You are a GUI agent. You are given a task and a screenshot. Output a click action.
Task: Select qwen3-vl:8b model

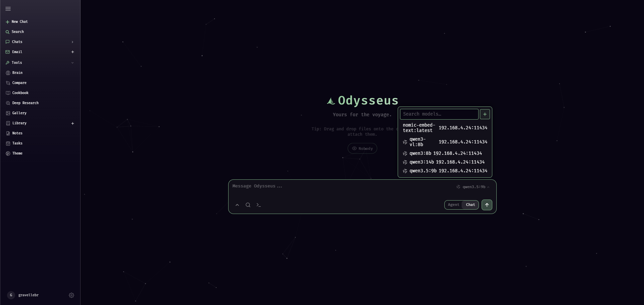445,142
